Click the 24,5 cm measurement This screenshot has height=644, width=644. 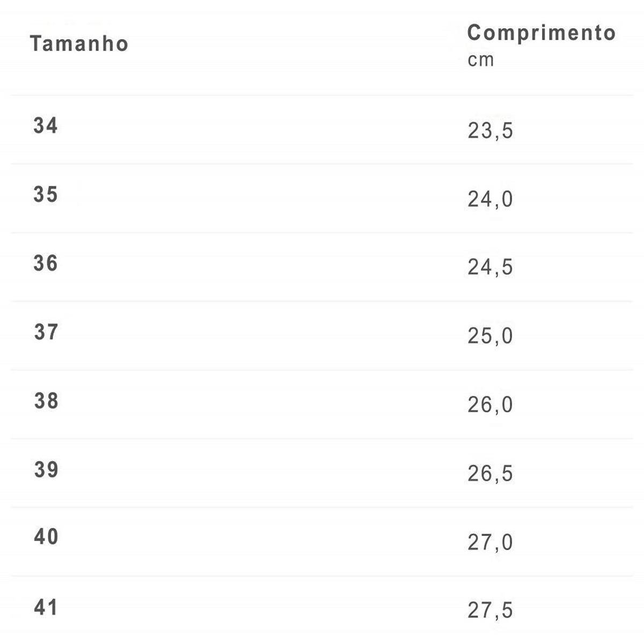(490, 267)
